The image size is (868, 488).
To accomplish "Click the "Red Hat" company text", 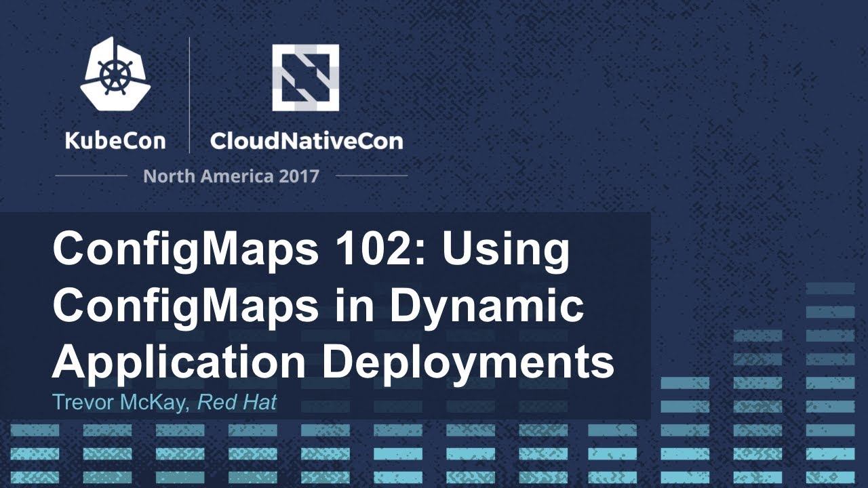I will pos(237,402).
